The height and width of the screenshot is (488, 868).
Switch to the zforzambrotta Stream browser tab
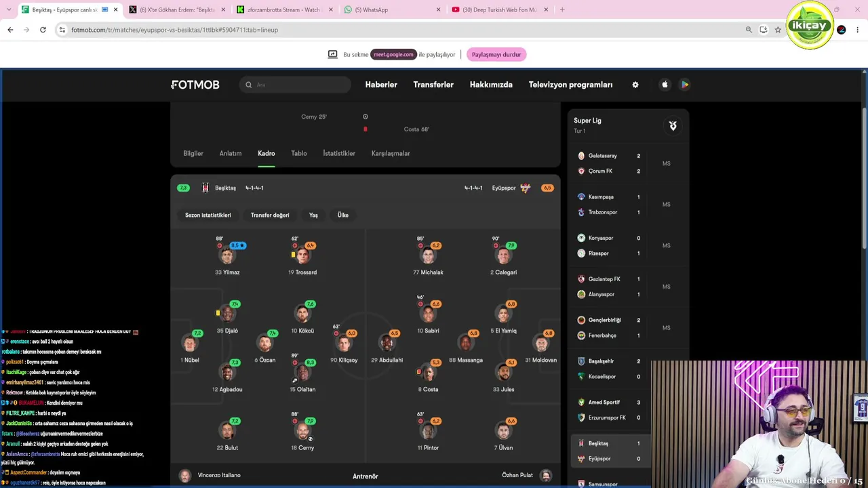[x=283, y=9]
